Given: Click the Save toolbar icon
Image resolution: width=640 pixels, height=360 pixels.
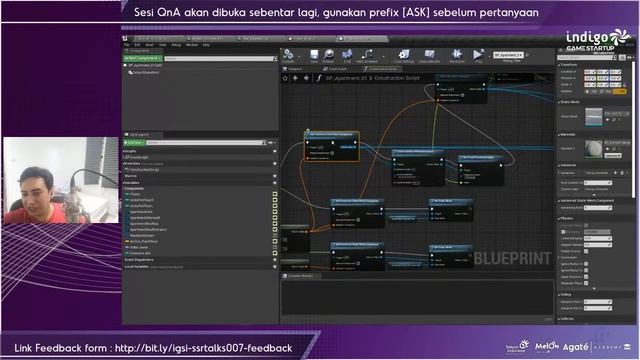Looking at the screenshot, I should [x=314, y=56].
